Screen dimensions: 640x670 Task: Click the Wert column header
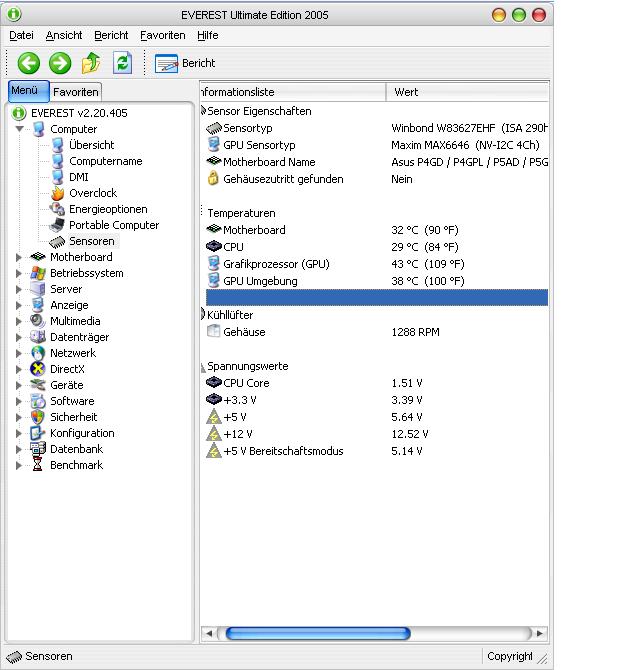pos(467,92)
